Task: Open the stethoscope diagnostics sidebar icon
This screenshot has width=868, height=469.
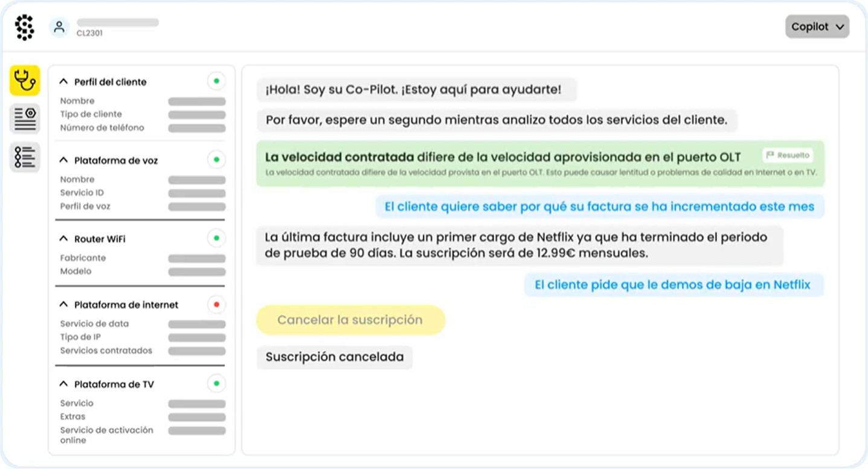Action: (25, 80)
